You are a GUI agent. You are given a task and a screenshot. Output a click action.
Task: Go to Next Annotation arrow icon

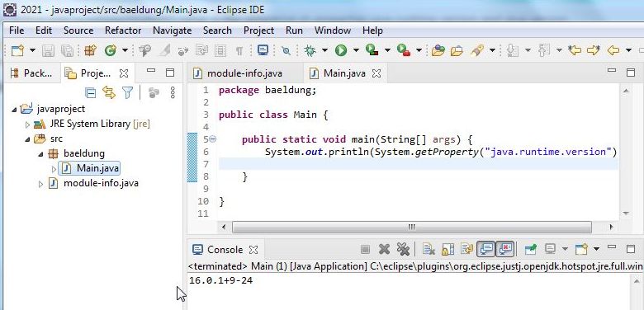512,50
